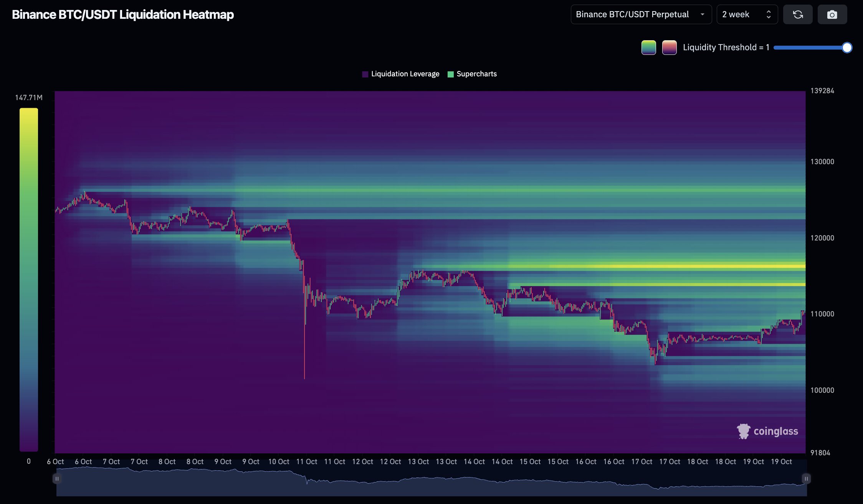863x504 pixels.
Task: Click the Binance BTC/USDT Liquidation Heatmap title
Action: coord(123,15)
